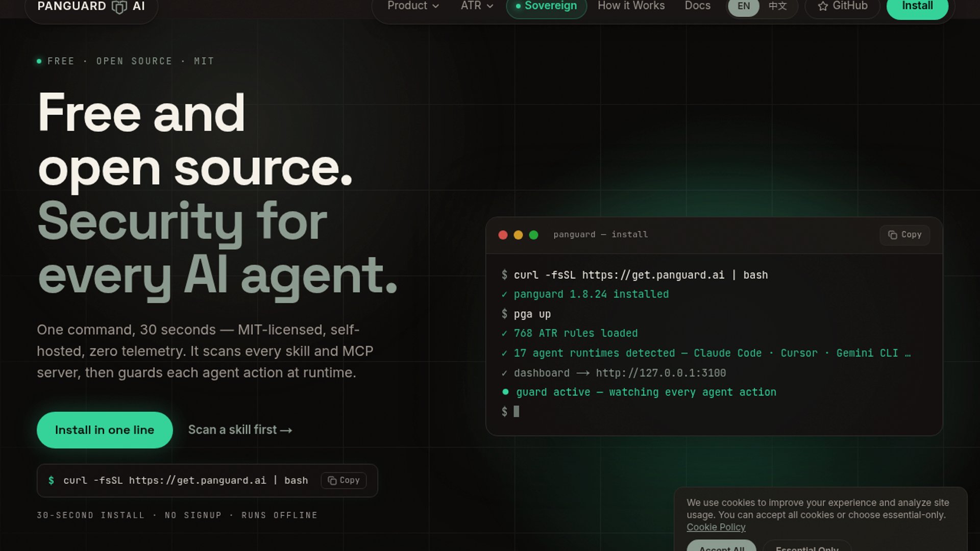Click '17 agent runtimes detected' line
980x551 pixels.
706,353
